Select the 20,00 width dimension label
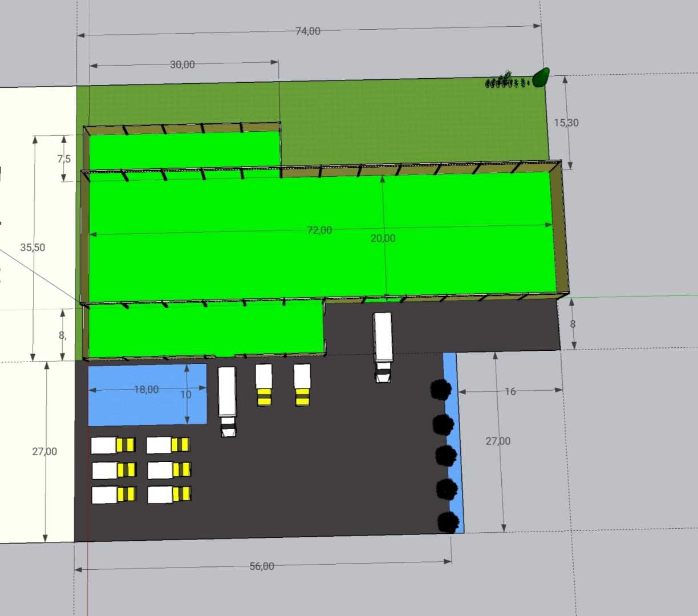The width and height of the screenshot is (698, 616). point(383,238)
